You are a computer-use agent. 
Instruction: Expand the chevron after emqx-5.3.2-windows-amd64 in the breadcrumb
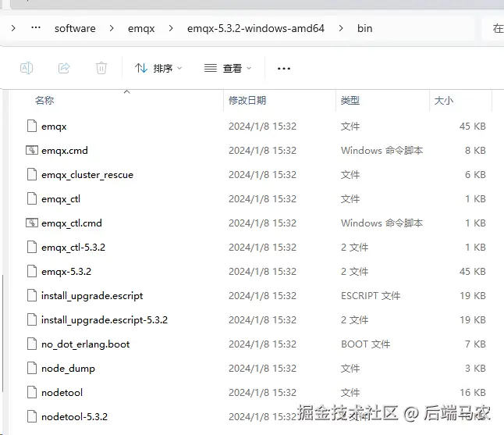[341, 28]
